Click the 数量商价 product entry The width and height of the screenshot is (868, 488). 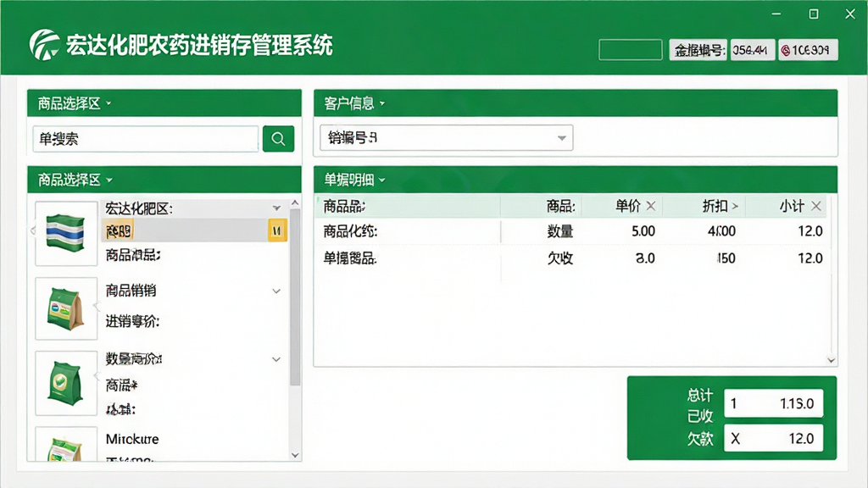click(133, 358)
